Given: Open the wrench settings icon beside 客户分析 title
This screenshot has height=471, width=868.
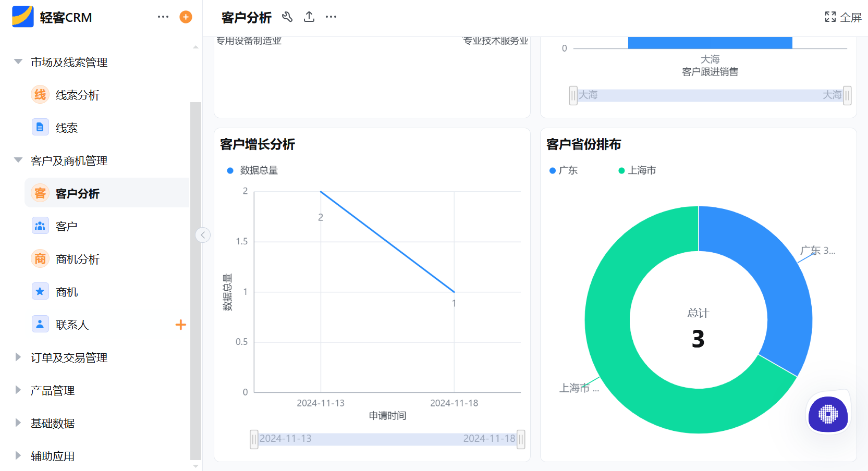Looking at the screenshot, I should (287, 17).
